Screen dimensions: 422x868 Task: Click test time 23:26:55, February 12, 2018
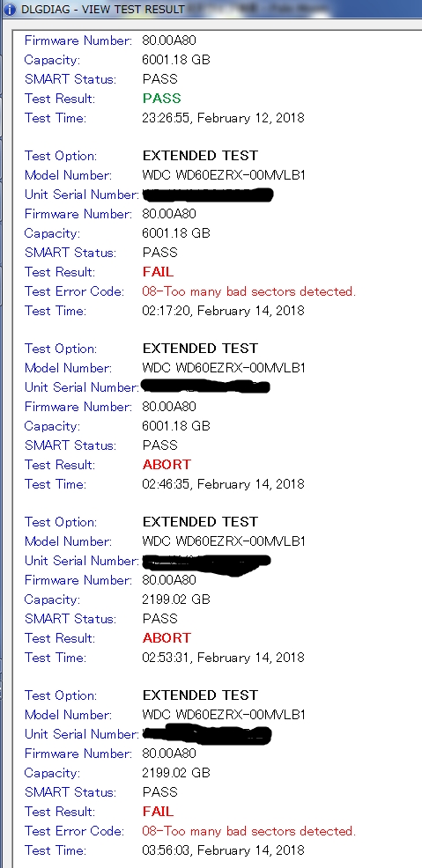click(223, 118)
